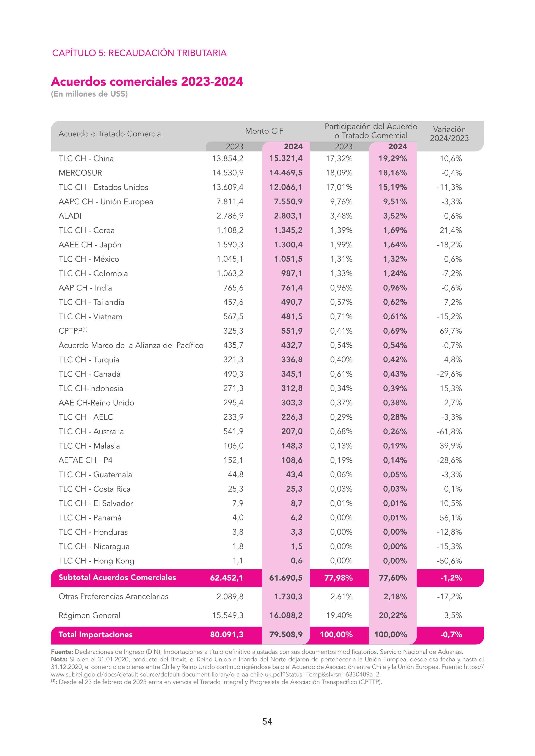The height and width of the screenshot is (756, 535).
Task: Select the 'MERCOSUR' row label
Action: click(80, 173)
